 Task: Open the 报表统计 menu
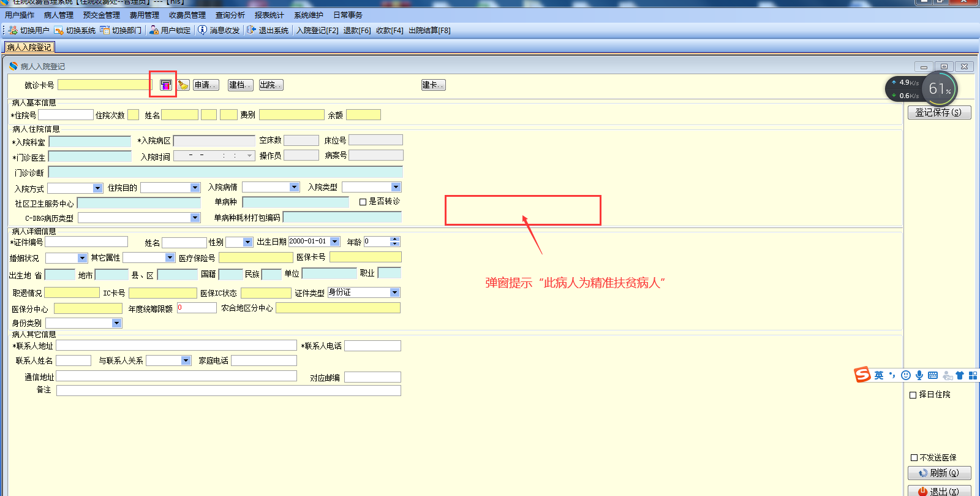pos(269,15)
